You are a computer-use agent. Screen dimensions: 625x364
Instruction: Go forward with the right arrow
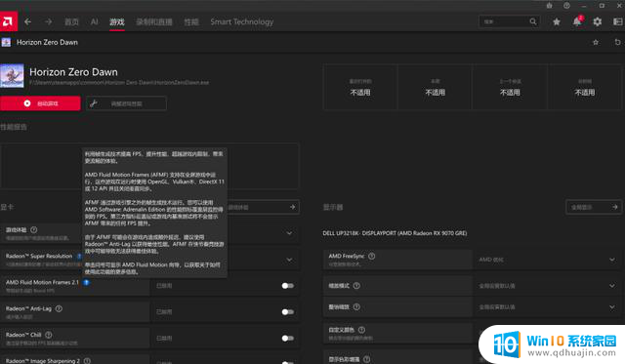tap(48, 21)
